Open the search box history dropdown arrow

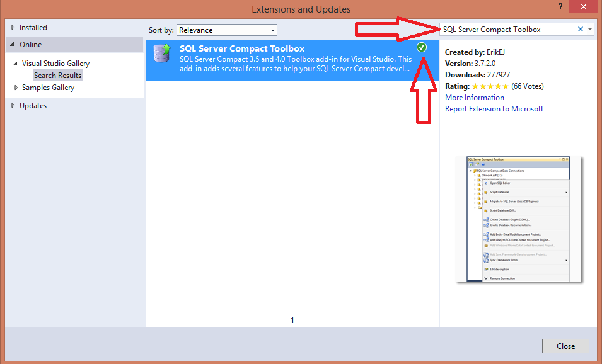[x=589, y=28]
